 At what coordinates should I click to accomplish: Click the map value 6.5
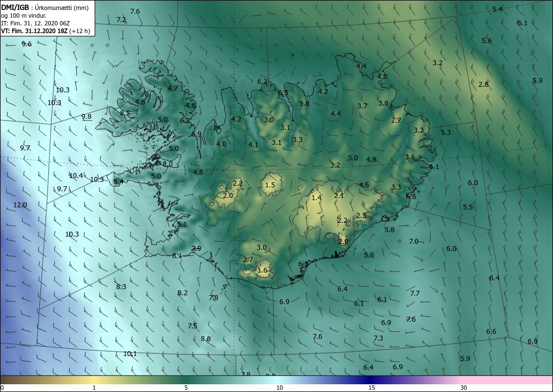tap(283, 93)
